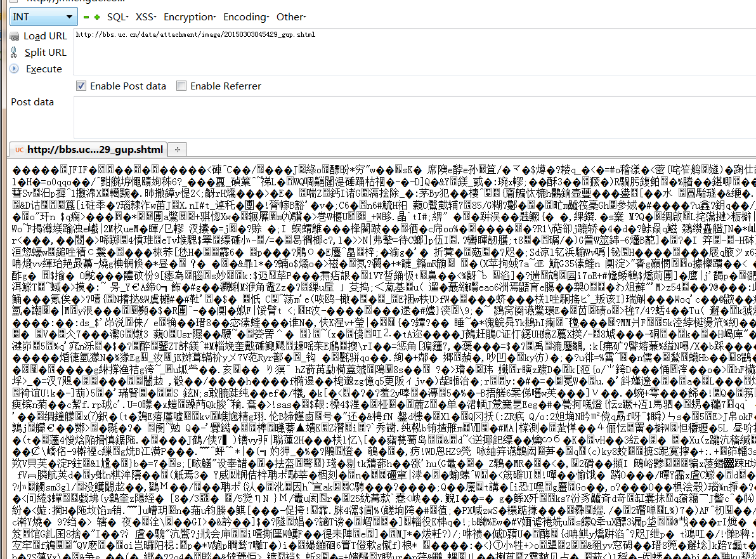Click Execute button

point(44,69)
